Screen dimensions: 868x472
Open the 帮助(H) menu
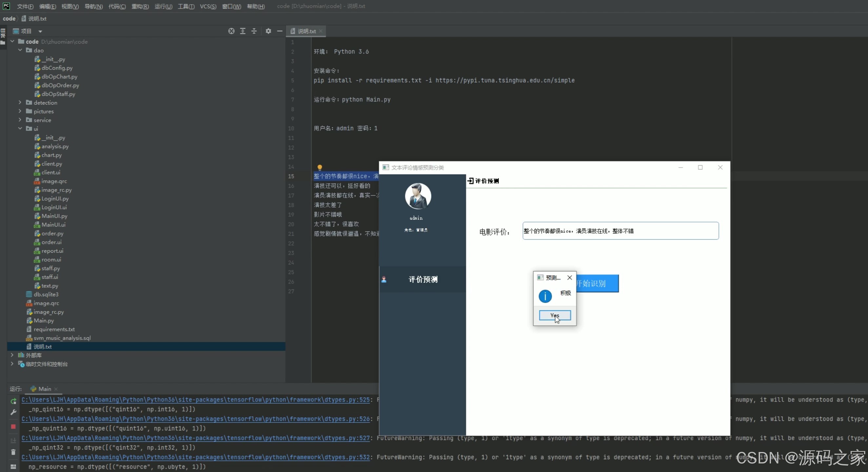pos(256,7)
